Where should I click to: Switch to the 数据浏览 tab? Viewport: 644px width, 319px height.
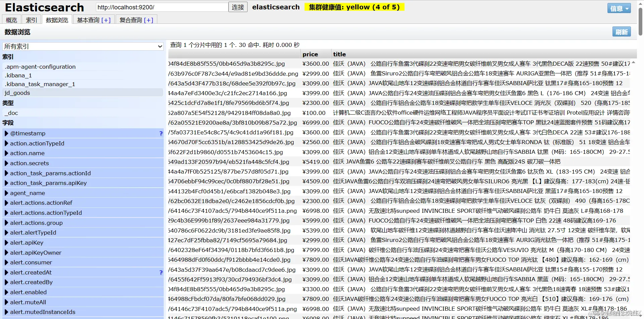tap(57, 20)
